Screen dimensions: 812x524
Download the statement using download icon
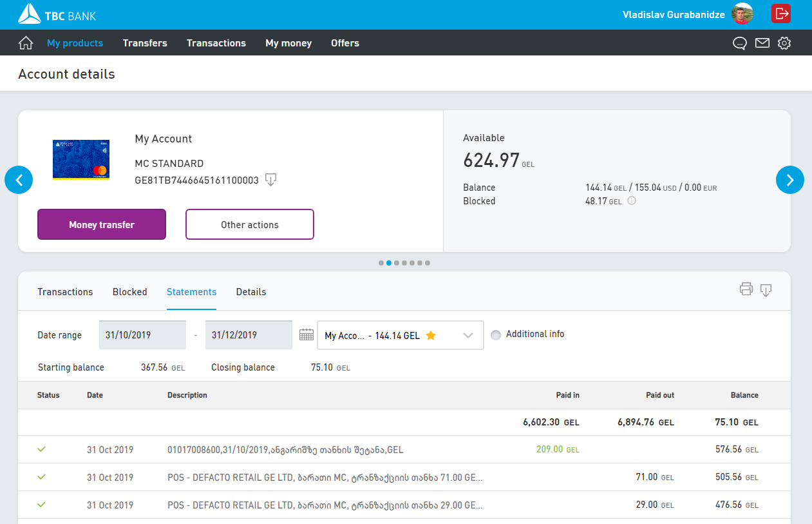pos(766,290)
